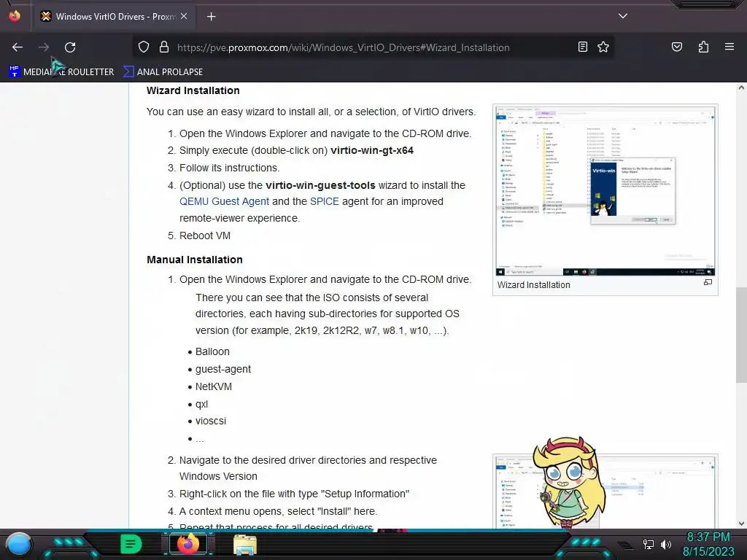Switch to Firefox in the taskbar
747x560 pixels.
click(187, 544)
